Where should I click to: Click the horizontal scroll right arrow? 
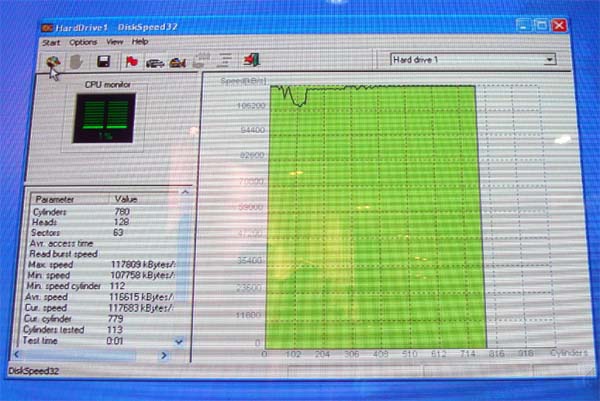(x=164, y=355)
